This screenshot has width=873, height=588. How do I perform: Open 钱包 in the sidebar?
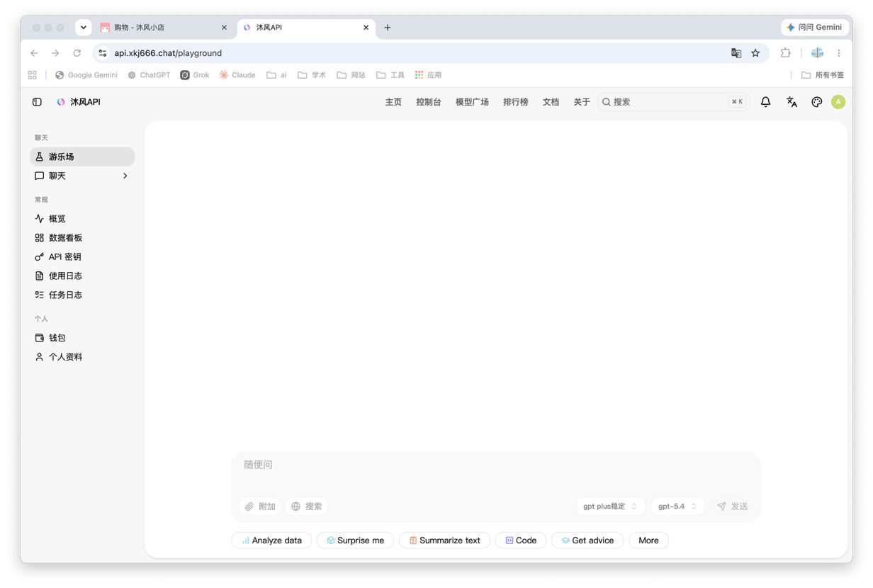pyautogui.click(x=82, y=338)
